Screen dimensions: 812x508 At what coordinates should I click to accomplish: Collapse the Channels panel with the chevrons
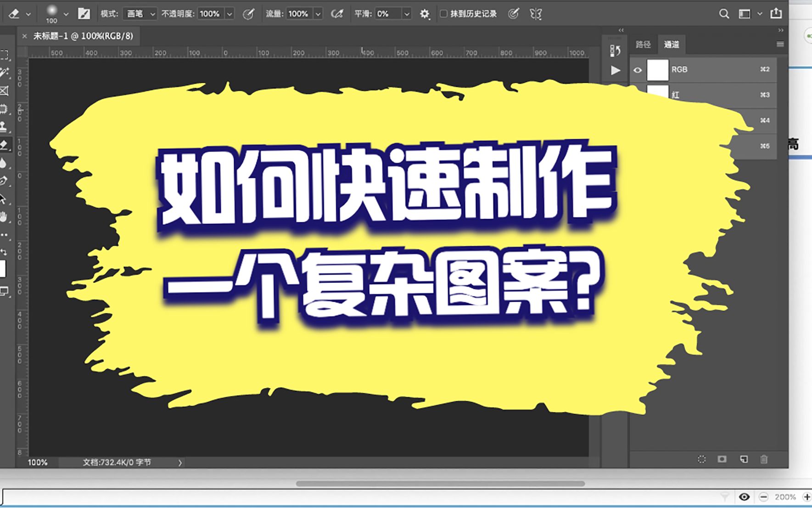(x=621, y=30)
